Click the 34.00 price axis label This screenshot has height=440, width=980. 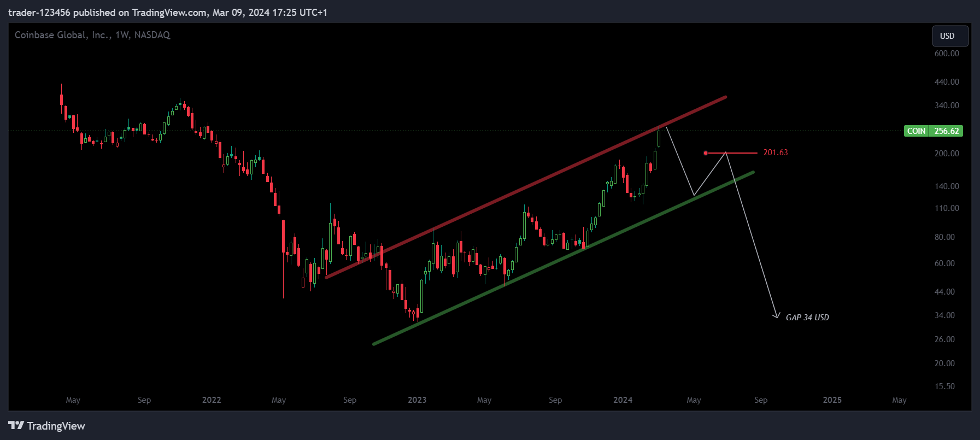tap(944, 315)
